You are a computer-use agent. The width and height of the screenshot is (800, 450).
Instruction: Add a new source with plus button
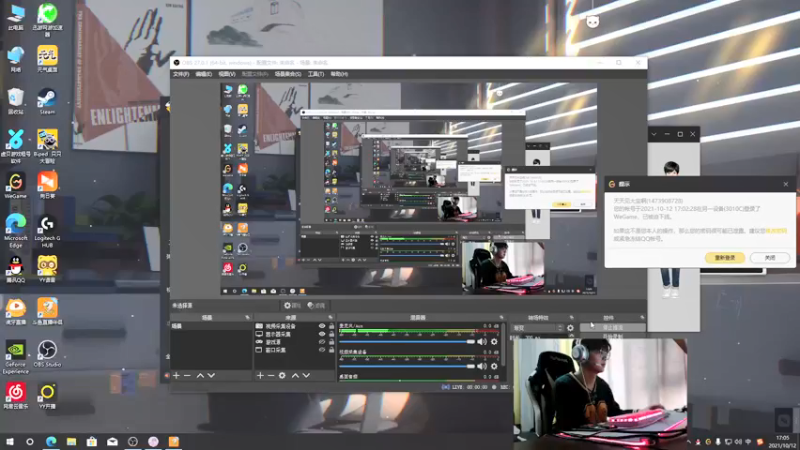point(260,376)
